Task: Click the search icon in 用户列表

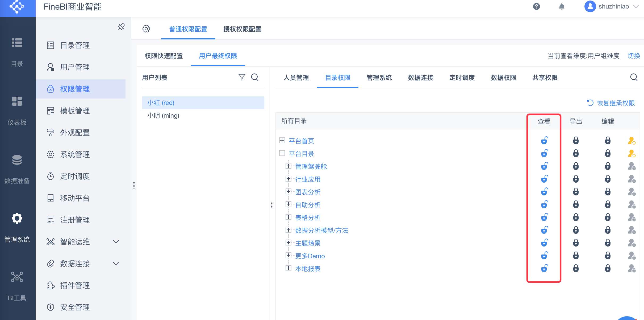Action: 255,77
